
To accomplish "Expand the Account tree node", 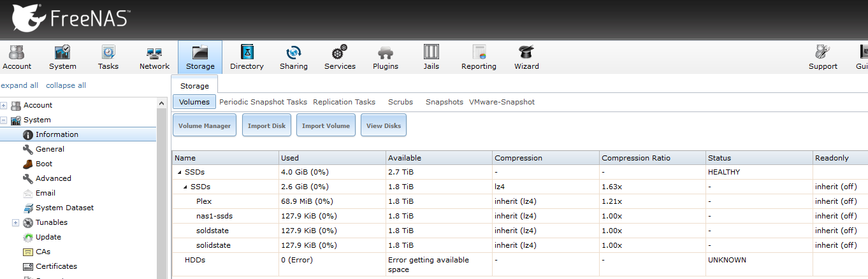I will [x=4, y=105].
